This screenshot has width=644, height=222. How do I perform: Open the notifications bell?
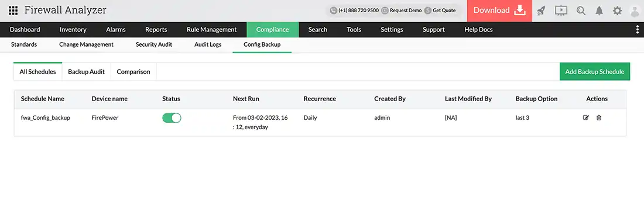(x=600, y=11)
